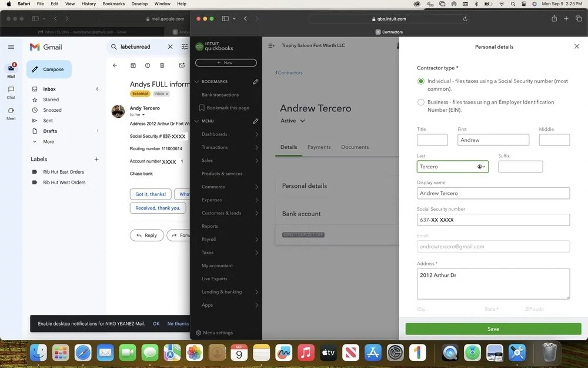Collapse the BOOKMARKS section in QuickBooks

pos(196,81)
